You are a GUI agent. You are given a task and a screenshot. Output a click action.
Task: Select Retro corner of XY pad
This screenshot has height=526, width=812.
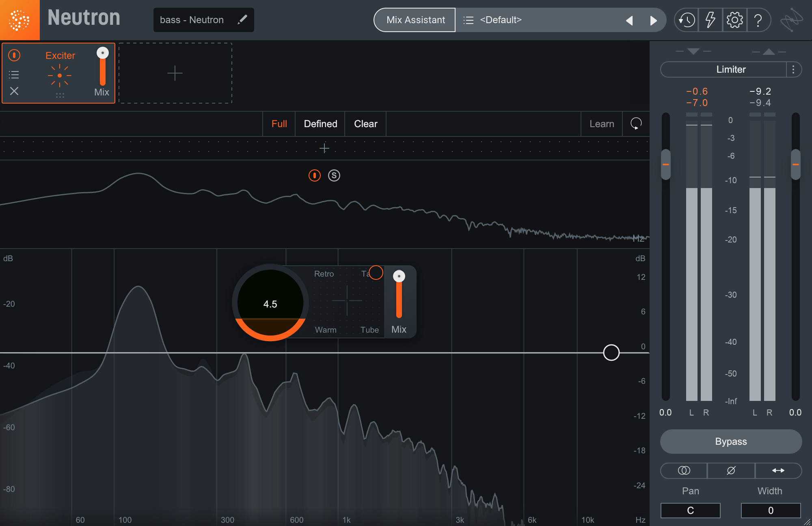[x=324, y=274]
